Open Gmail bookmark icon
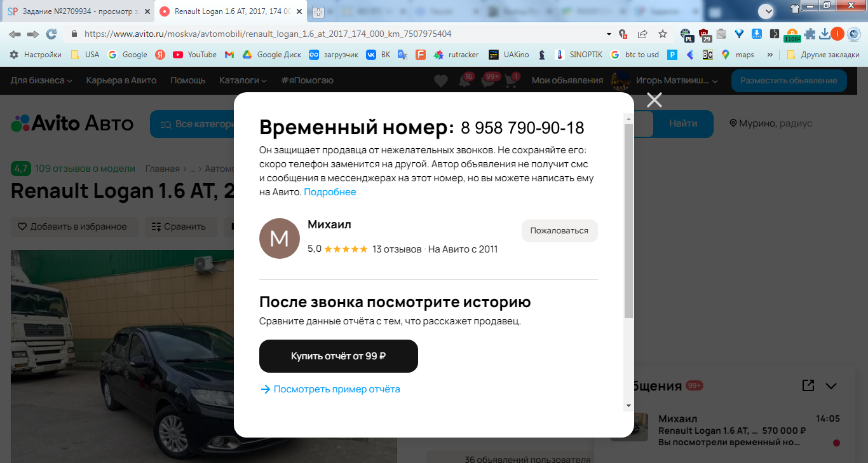This screenshot has width=868, height=463. tap(229, 55)
